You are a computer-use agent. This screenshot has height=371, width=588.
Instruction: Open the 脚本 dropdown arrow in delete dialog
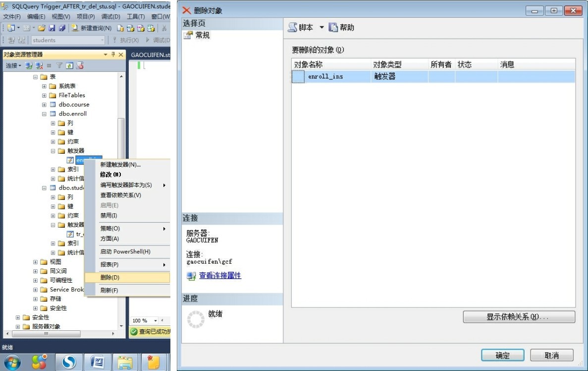pyautogui.click(x=321, y=27)
